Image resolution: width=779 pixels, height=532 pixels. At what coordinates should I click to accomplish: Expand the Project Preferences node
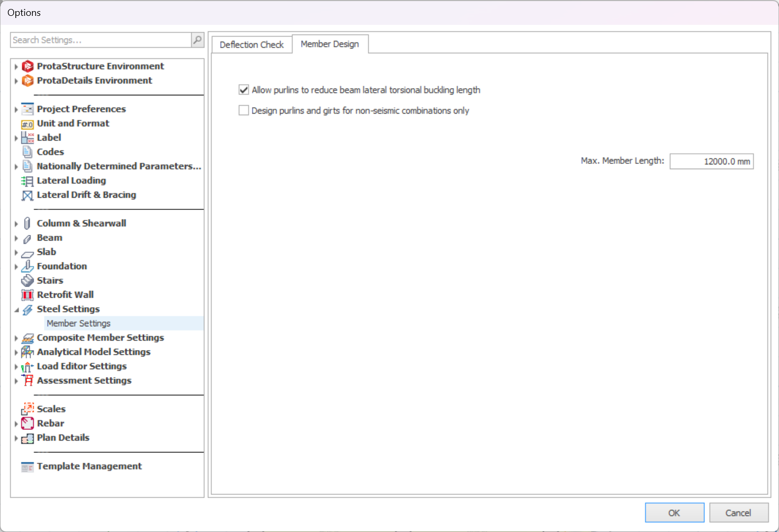point(16,109)
